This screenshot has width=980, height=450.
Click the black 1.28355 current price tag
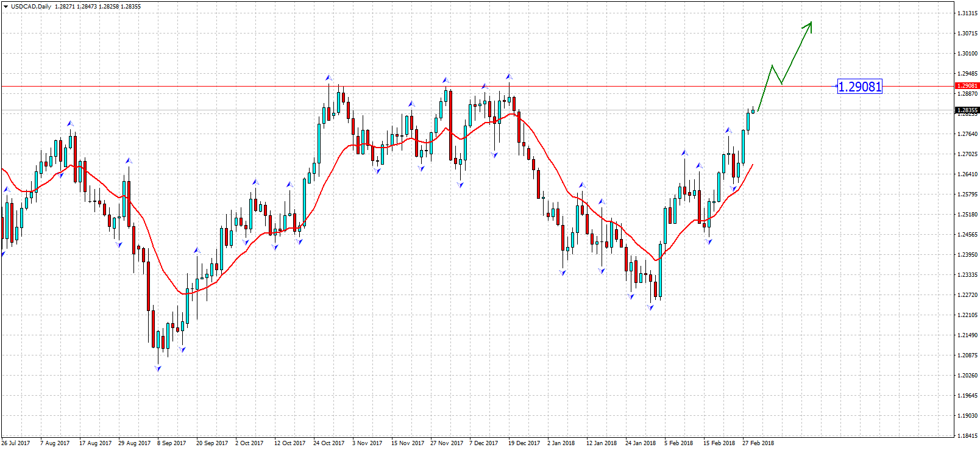click(967, 110)
